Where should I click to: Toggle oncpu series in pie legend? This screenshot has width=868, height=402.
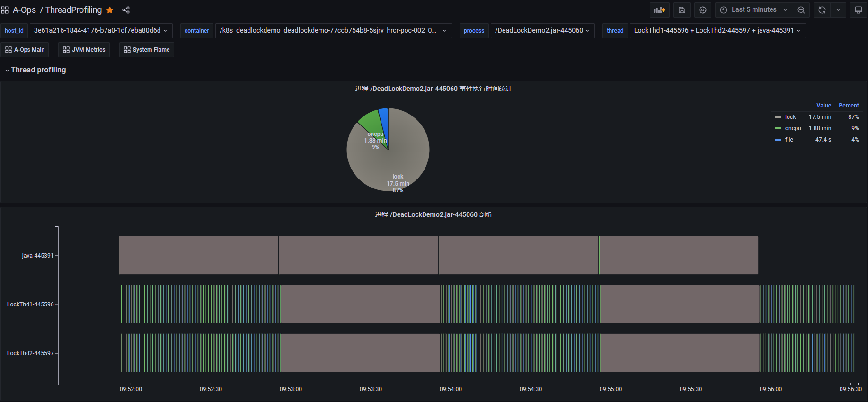792,128
